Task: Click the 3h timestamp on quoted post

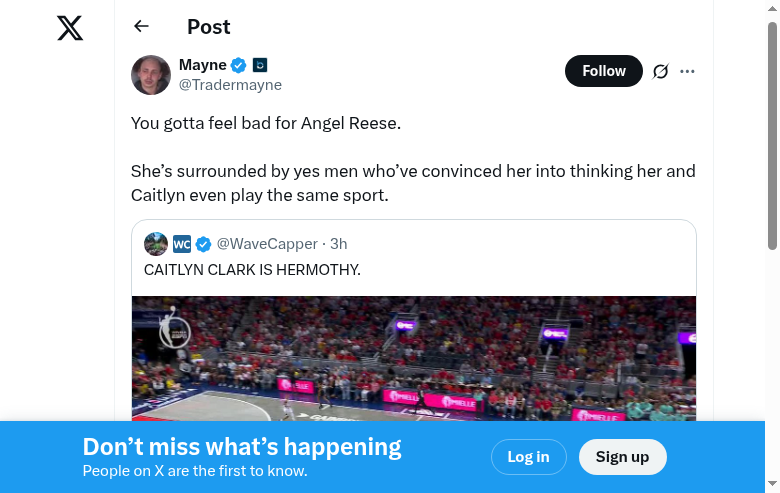Action: (339, 244)
